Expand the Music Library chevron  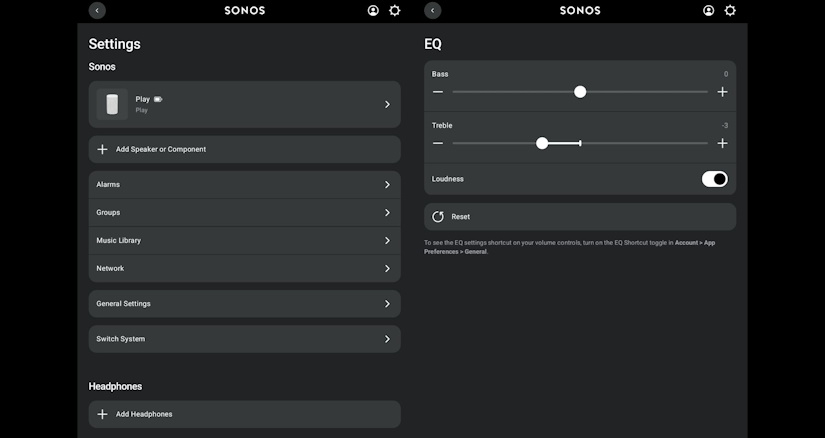click(x=387, y=241)
